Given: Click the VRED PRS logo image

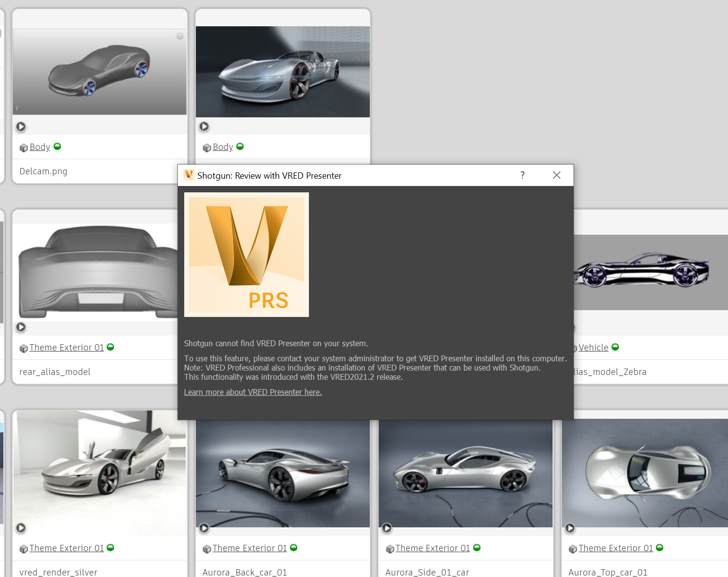Looking at the screenshot, I should tap(247, 255).
